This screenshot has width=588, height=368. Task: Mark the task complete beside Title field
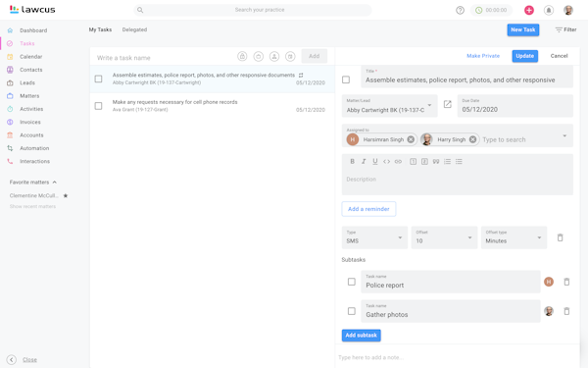point(346,79)
